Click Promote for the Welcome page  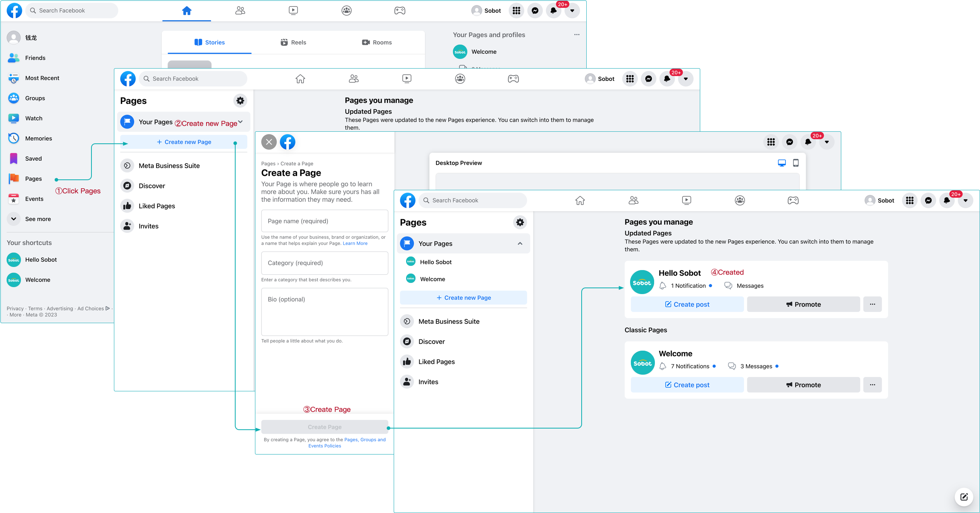803,385
